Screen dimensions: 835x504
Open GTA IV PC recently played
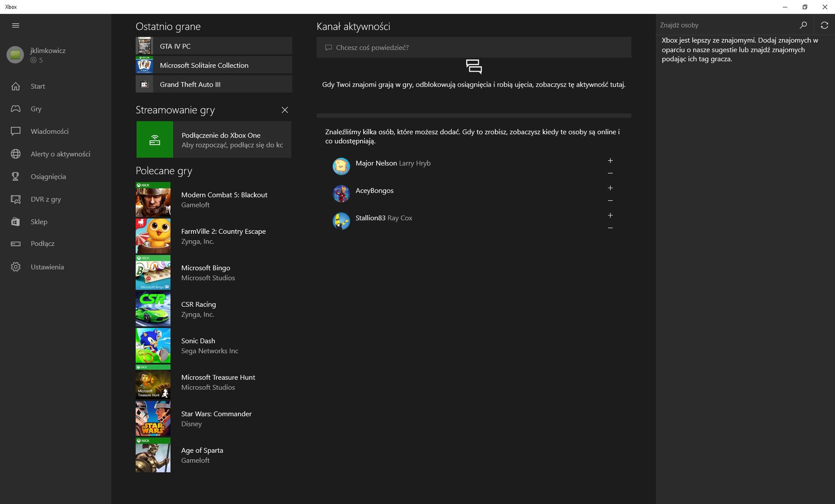tap(214, 46)
